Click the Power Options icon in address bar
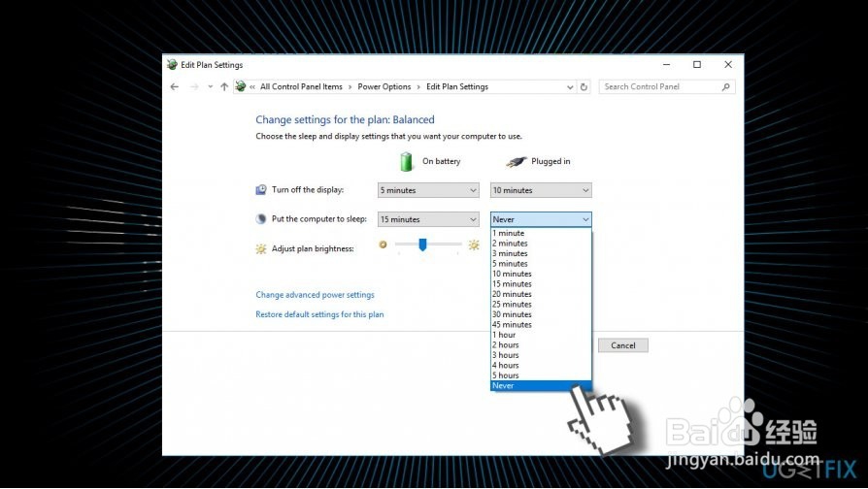This screenshot has width=868, height=489. click(x=240, y=86)
